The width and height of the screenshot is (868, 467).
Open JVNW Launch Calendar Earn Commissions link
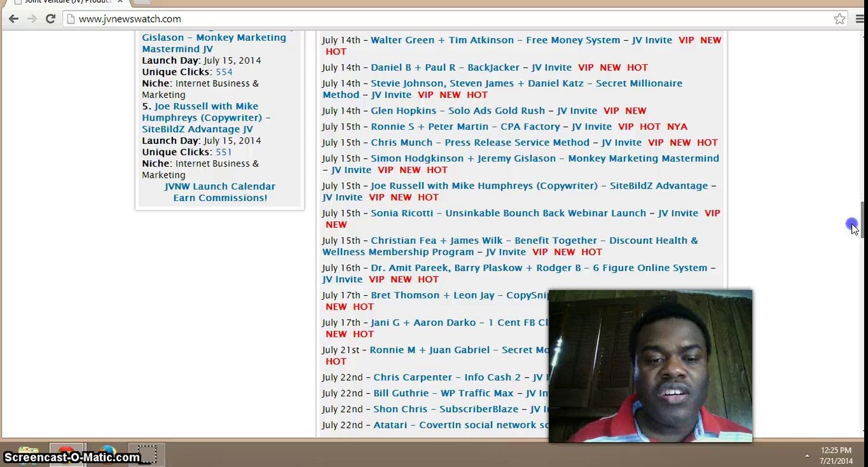[220, 192]
